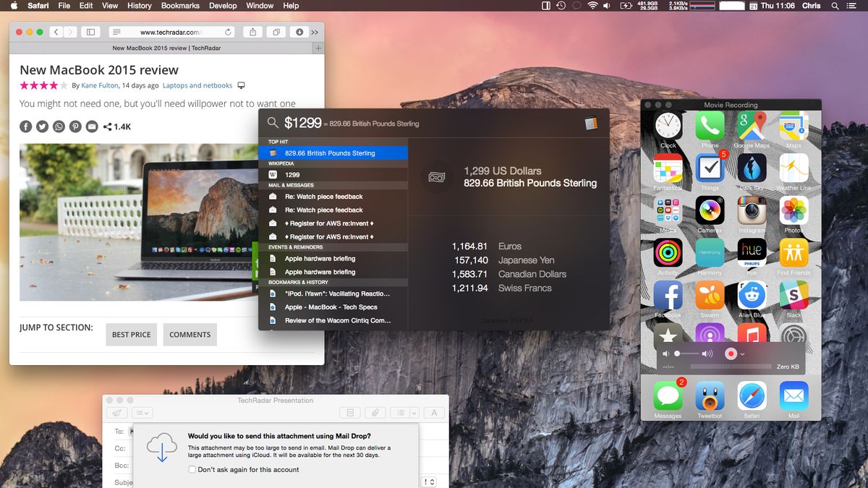Attach a file using the paperclip icon
The height and width of the screenshot is (488, 868).
click(x=375, y=413)
